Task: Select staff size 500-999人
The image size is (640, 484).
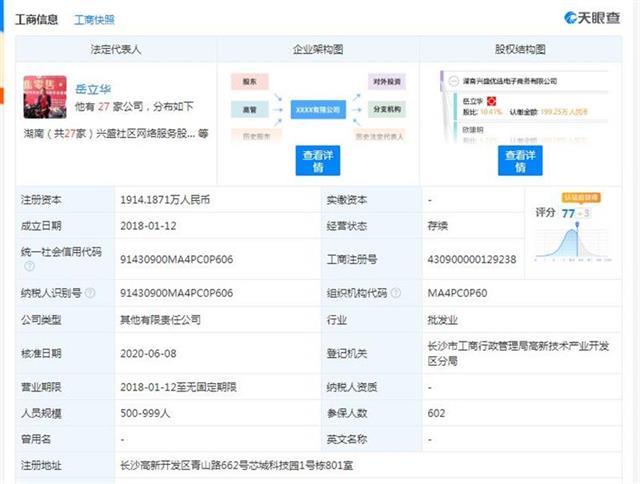Action: coord(145,413)
